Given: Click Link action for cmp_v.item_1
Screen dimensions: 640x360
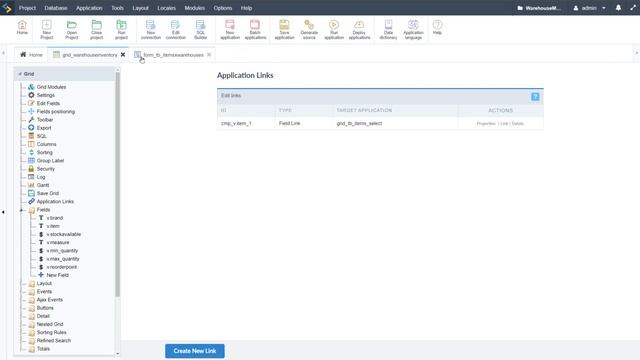Looking at the screenshot, I should (x=504, y=123).
